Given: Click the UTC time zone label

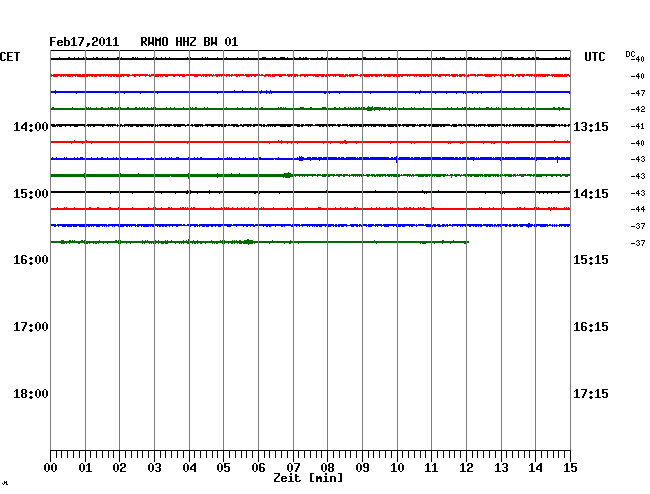Looking at the screenshot, I should [x=595, y=57].
